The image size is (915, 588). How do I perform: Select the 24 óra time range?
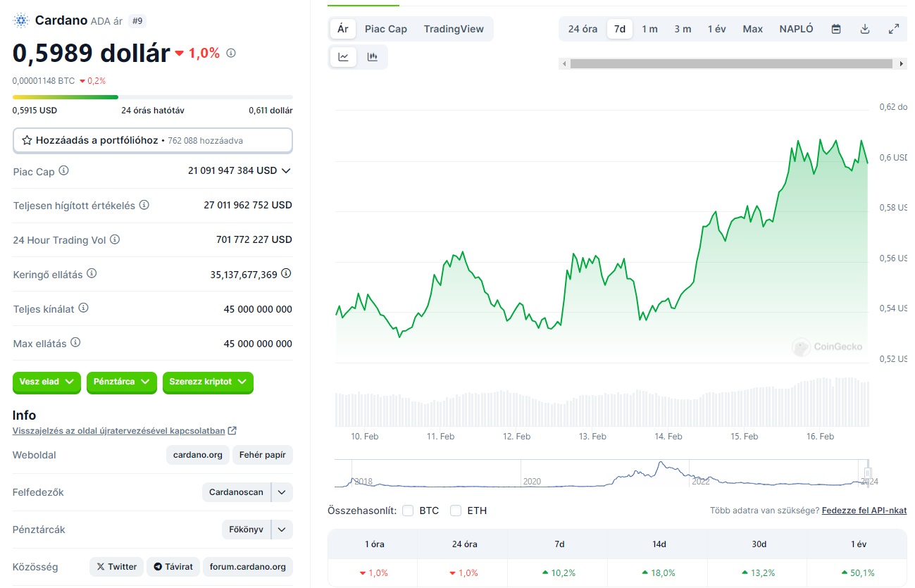tap(583, 29)
